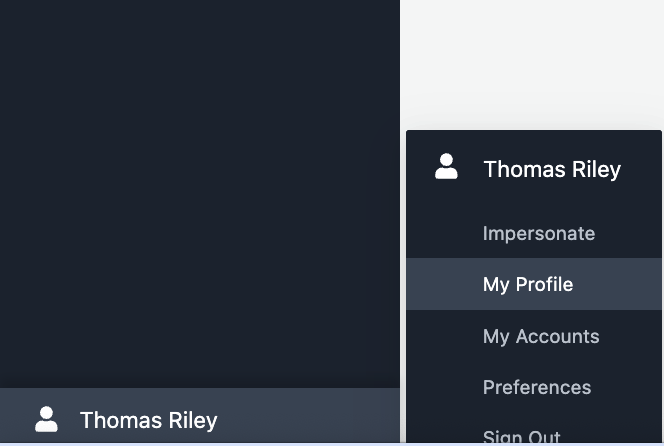Image resolution: width=664 pixels, height=446 pixels.
Task: Open My Profile from the user menu
Action: (527, 285)
